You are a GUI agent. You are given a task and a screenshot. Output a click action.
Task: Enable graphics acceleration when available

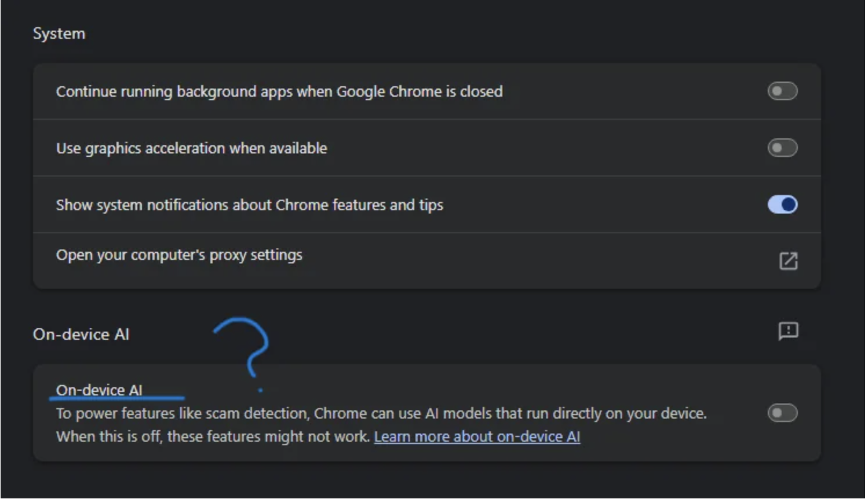tap(782, 148)
